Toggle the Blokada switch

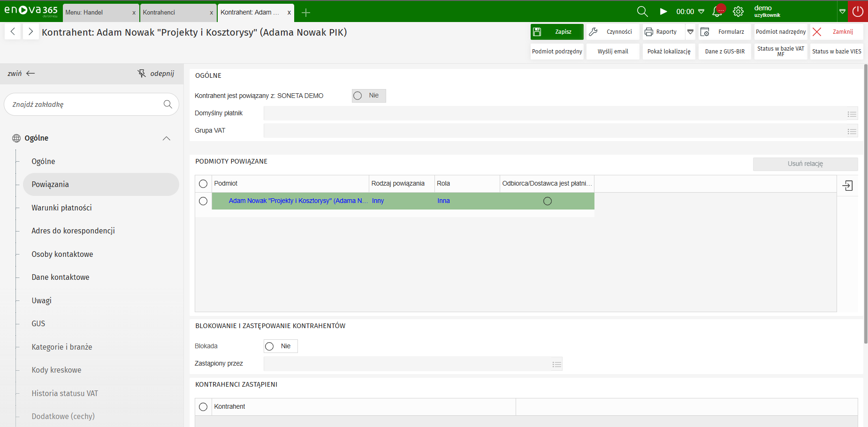point(270,346)
